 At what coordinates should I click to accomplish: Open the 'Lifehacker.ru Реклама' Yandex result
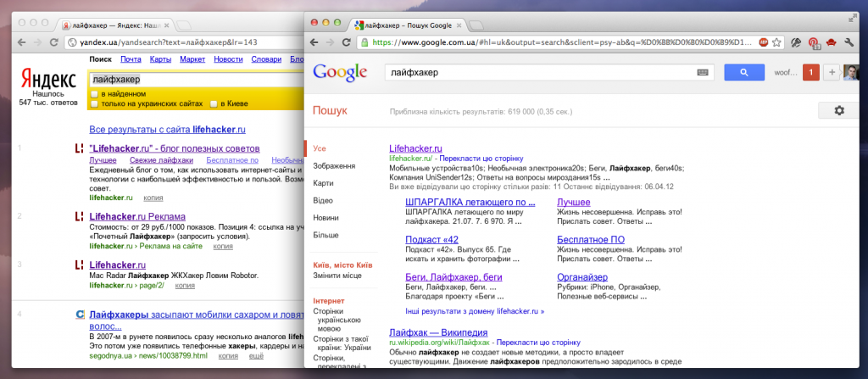point(137,216)
